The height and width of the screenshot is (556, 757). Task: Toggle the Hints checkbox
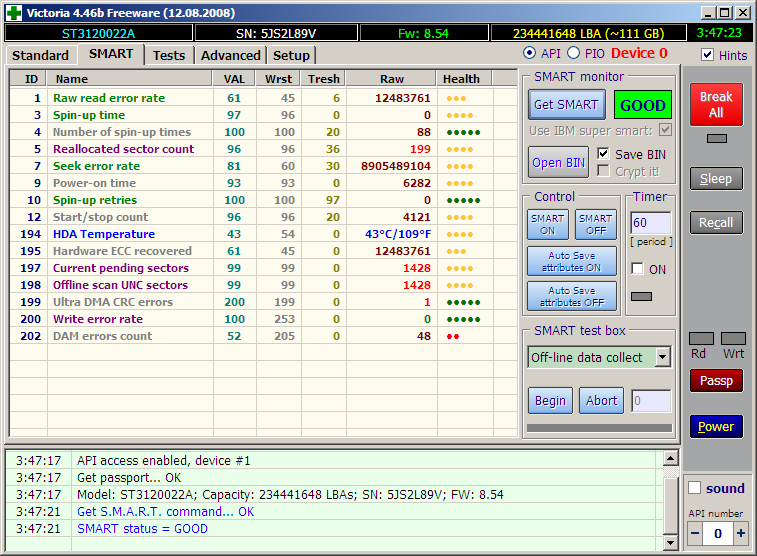707,55
